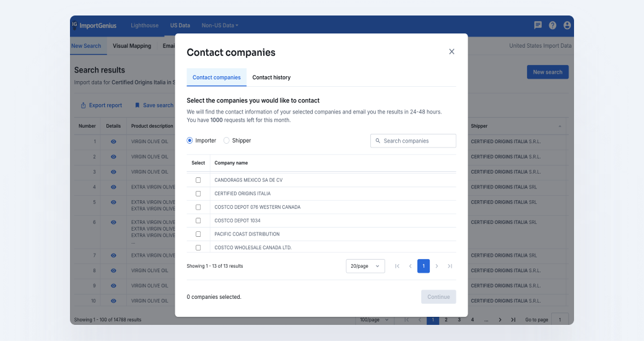
Task: View details eye icon for row 5
Action: coord(113,202)
